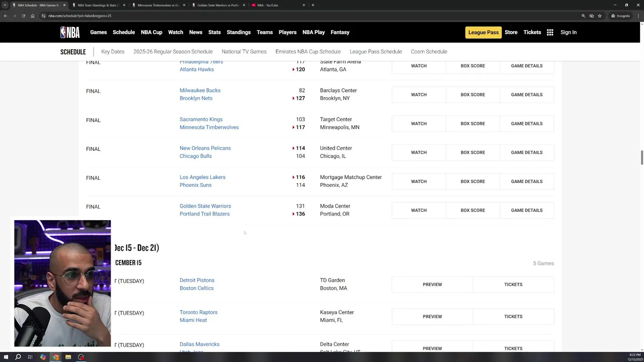Viewport: 644px width, 362px height.
Task: Switch to Minnesota Timberwolves tab
Action: [x=158, y=5]
